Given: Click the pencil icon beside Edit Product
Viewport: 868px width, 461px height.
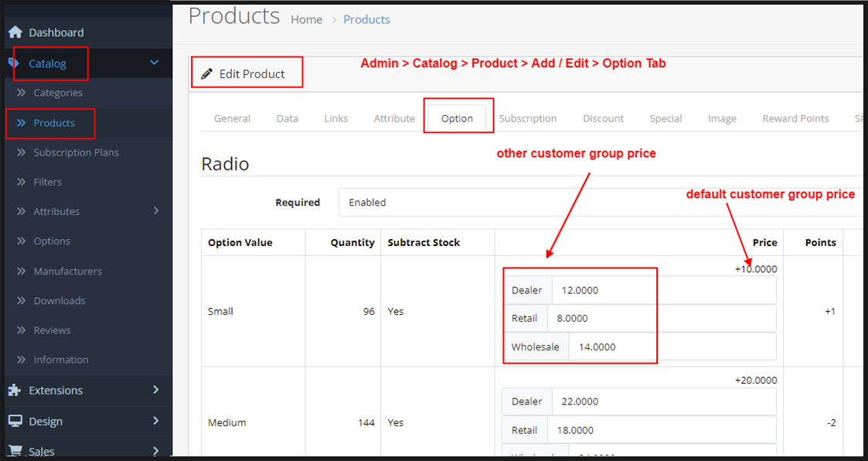Looking at the screenshot, I should coord(206,74).
